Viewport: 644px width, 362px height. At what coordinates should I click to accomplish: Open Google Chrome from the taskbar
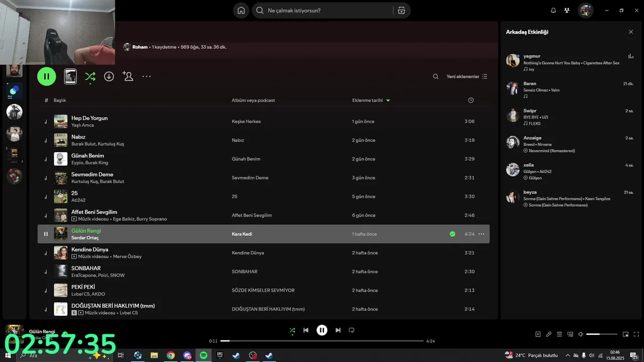[x=171, y=355]
